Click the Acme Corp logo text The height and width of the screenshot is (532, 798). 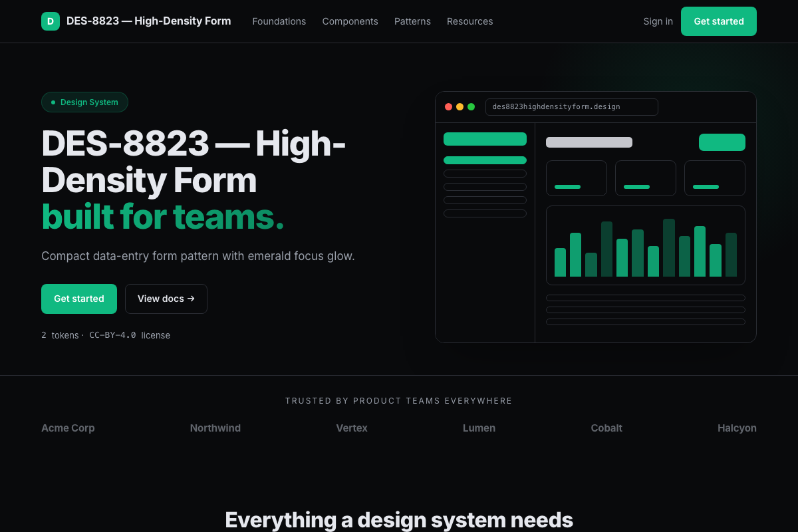(68, 428)
